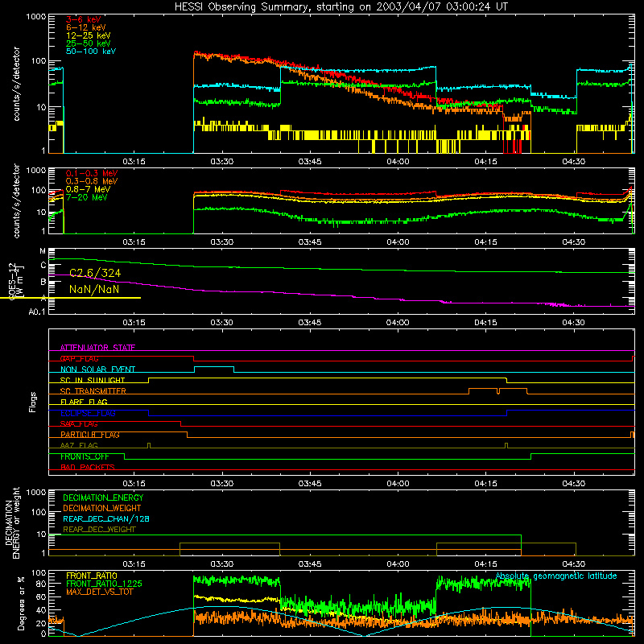Click the 25-50 keV legend label
This screenshot has width=644, height=644.
pyautogui.click(x=88, y=43)
